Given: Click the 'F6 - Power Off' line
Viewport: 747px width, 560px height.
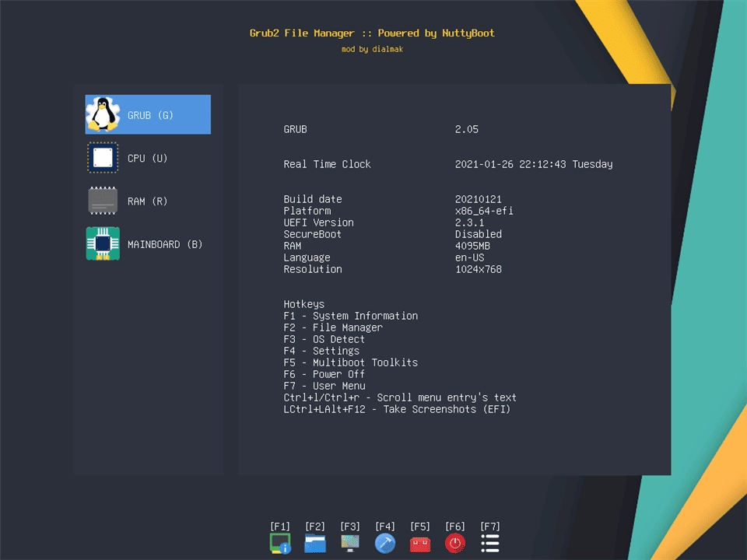Looking at the screenshot, I should 324,374.
